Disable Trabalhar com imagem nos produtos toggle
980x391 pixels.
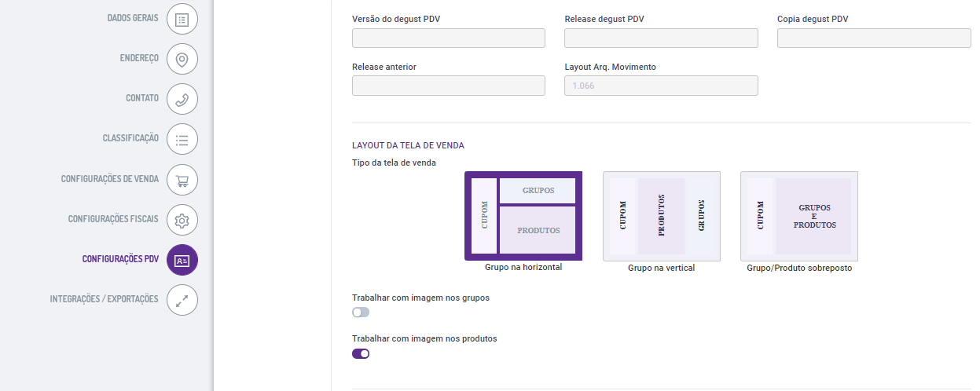(361, 353)
